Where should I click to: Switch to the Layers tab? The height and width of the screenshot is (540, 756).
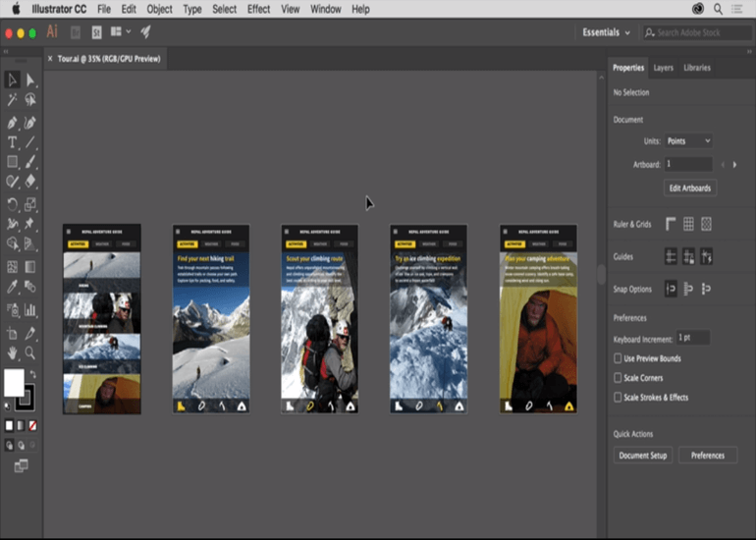point(664,68)
